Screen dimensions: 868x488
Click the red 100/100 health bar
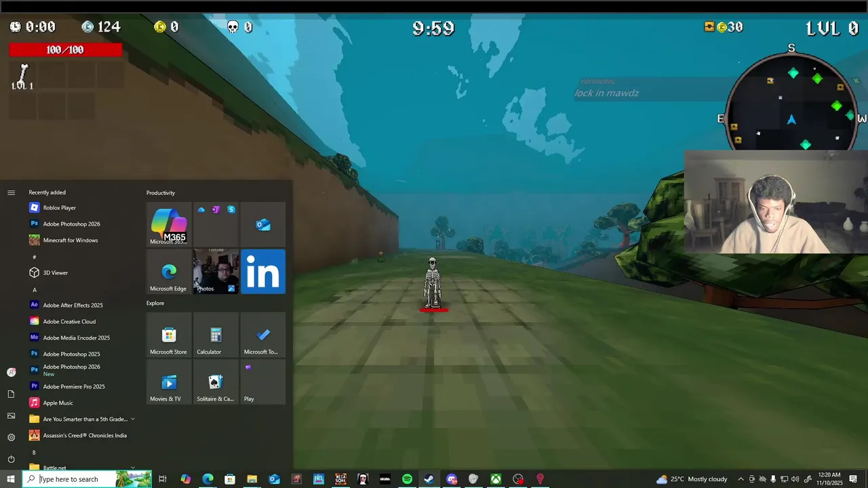click(x=65, y=49)
